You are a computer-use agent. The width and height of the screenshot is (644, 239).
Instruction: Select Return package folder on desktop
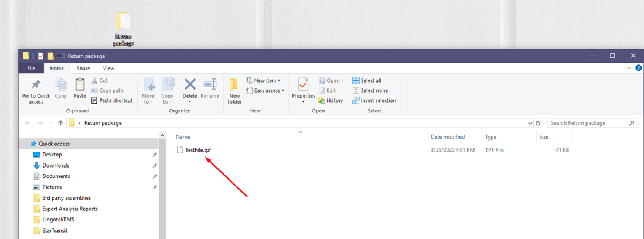[123, 29]
